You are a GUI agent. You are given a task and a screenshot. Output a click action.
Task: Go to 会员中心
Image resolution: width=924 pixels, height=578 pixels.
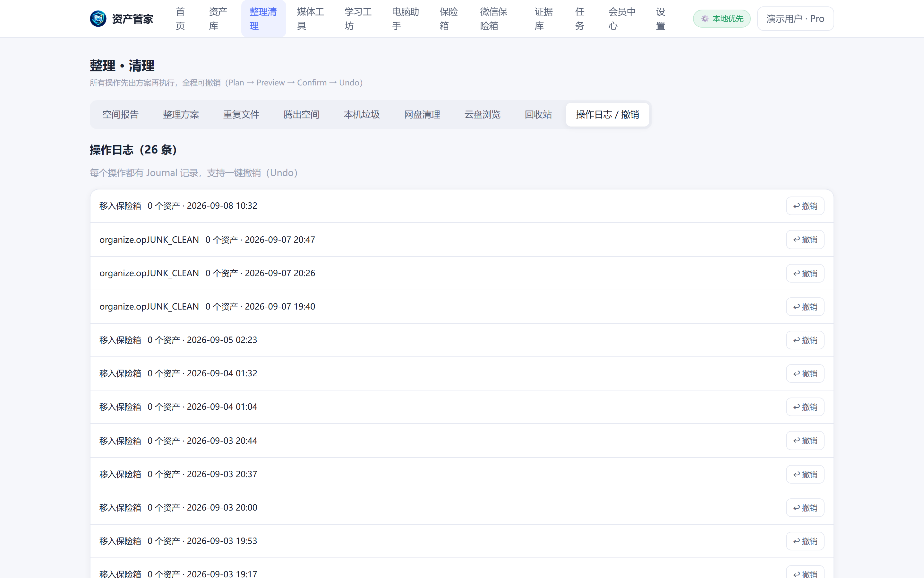click(622, 18)
